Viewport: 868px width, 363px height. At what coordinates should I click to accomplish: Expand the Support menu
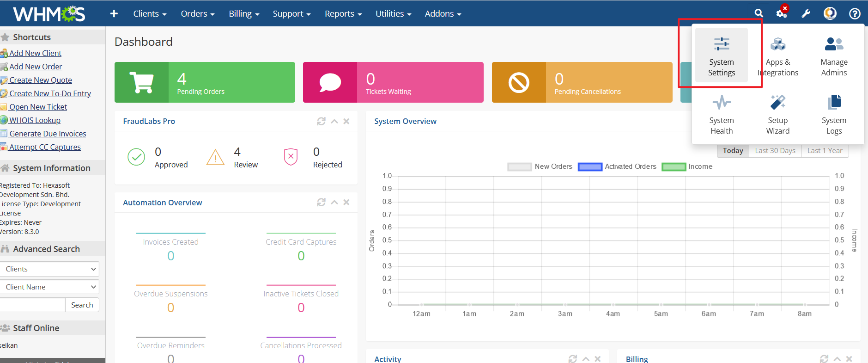[x=291, y=14]
